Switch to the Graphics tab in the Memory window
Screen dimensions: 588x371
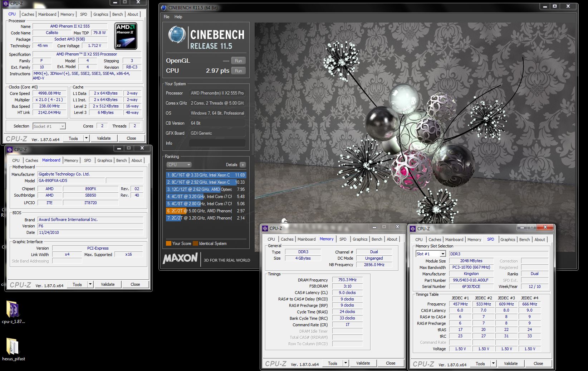tap(360, 239)
